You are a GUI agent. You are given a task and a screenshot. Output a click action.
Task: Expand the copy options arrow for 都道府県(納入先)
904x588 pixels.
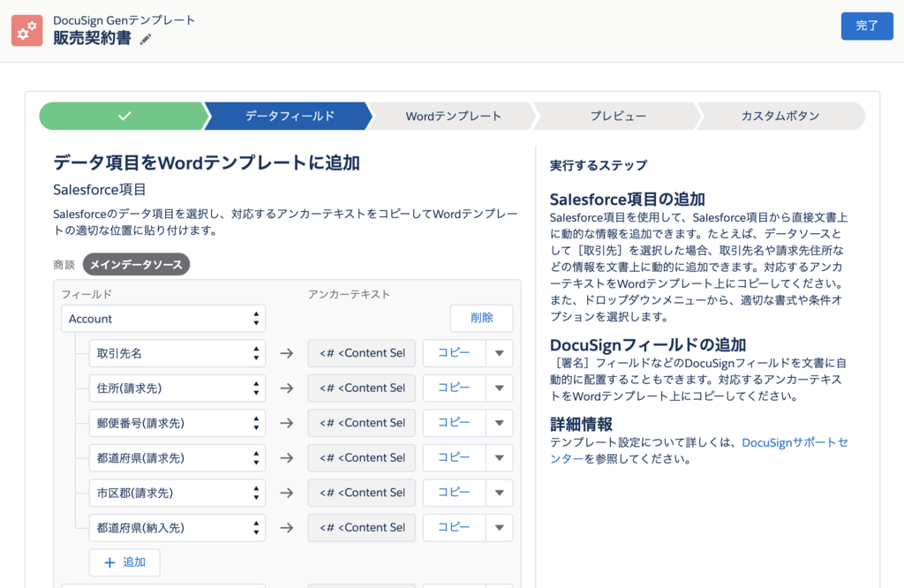click(x=500, y=527)
